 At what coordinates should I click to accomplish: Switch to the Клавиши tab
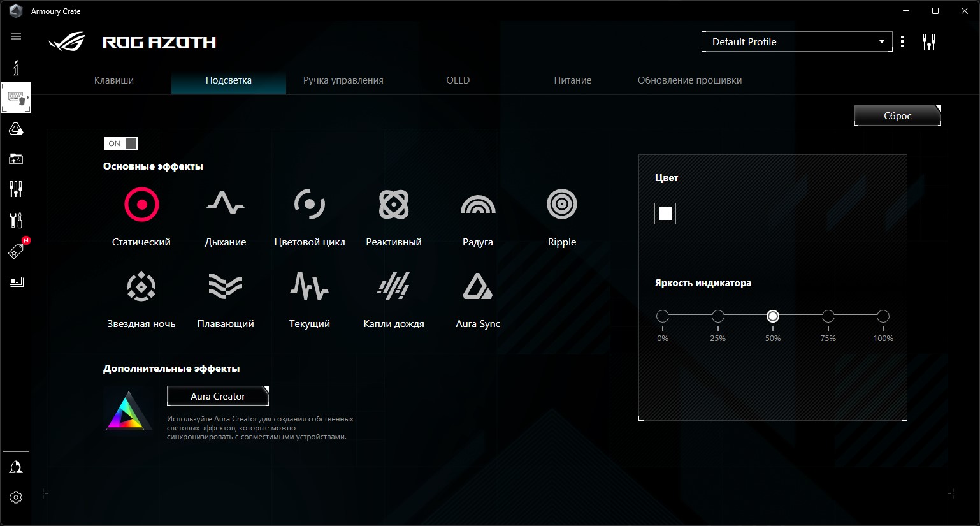[114, 80]
